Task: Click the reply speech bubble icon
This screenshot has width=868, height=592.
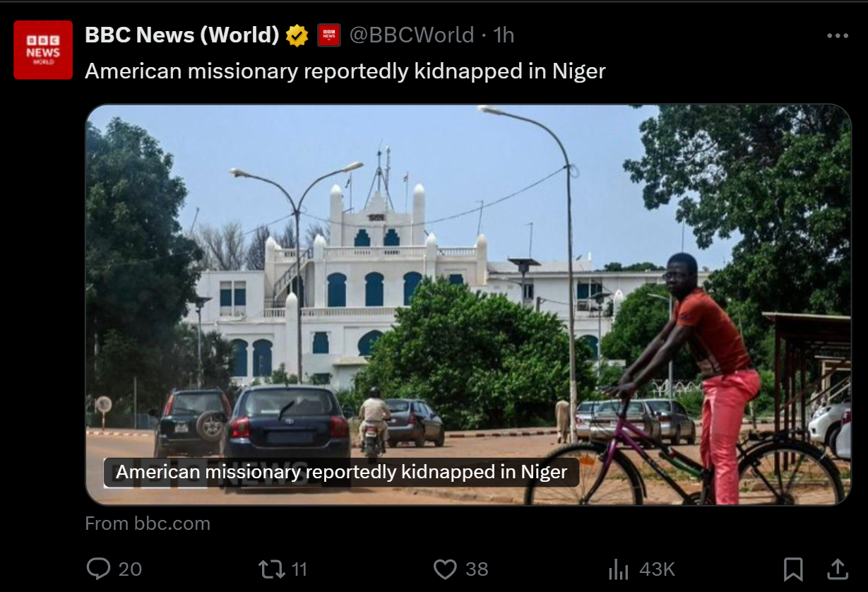Action: [x=98, y=569]
